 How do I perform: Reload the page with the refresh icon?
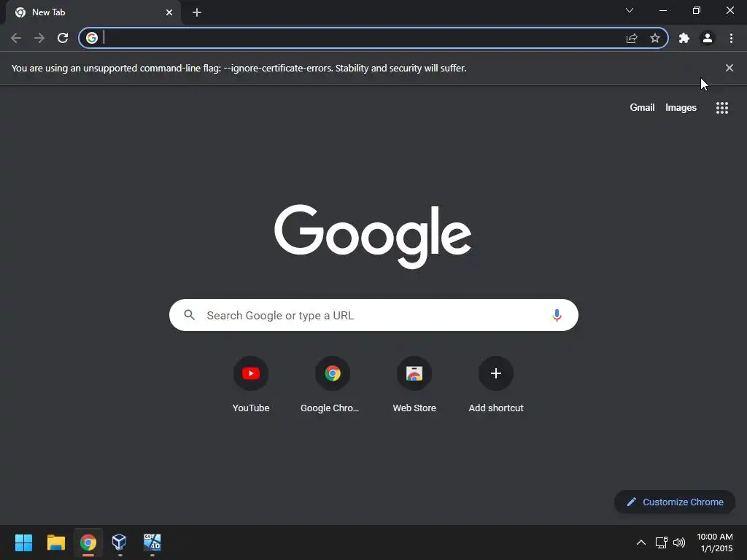63,38
